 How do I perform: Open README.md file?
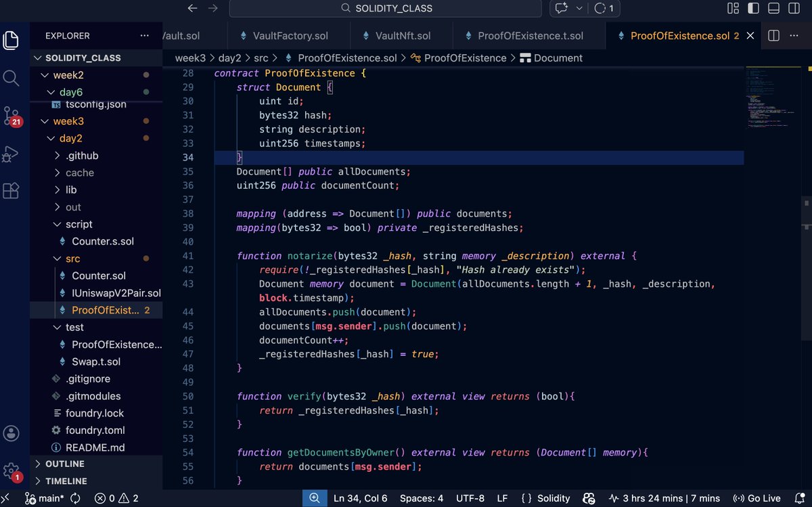(95, 447)
